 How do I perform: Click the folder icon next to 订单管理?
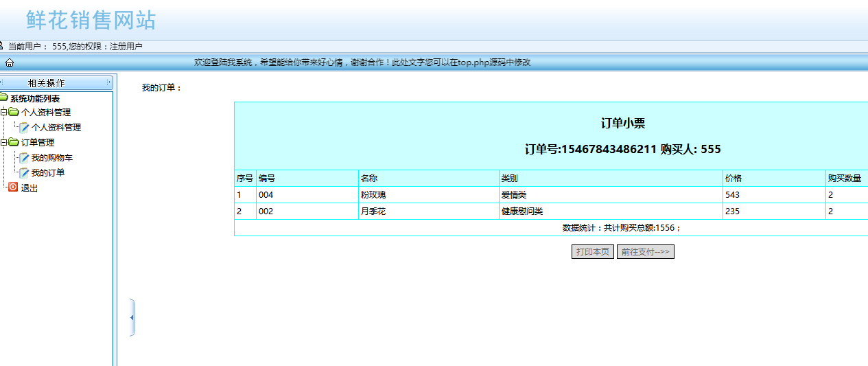click(x=14, y=142)
